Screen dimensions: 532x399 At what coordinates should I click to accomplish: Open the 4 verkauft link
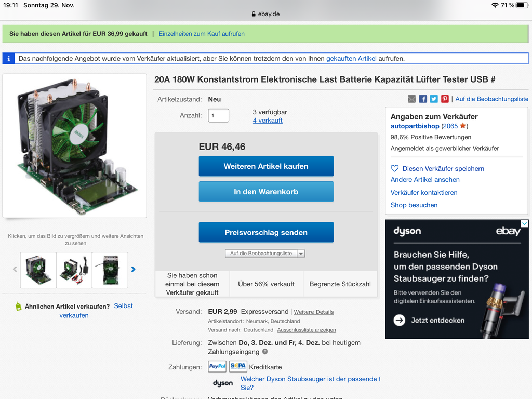tap(268, 121)
